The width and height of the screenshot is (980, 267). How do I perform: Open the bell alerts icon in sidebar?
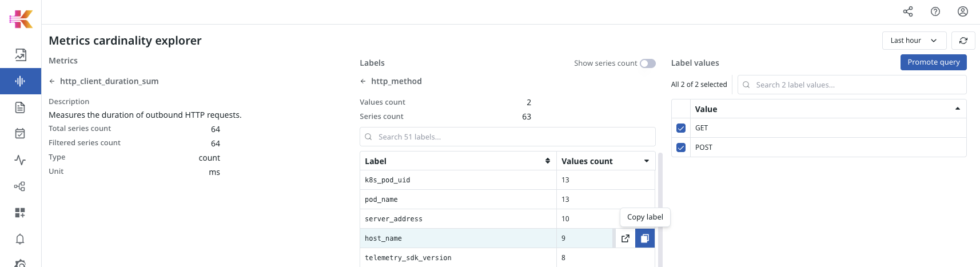[x=20, y=239]
